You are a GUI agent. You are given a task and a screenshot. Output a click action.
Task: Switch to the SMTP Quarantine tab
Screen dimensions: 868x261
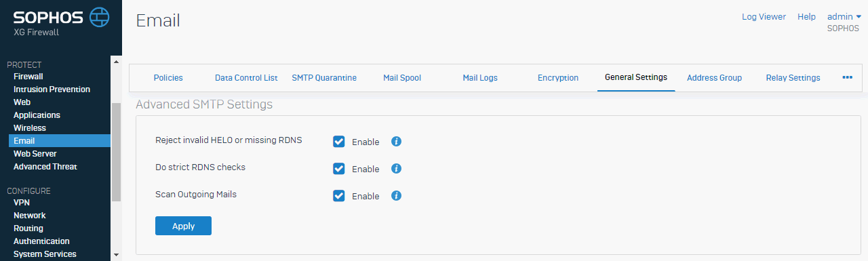324,78
